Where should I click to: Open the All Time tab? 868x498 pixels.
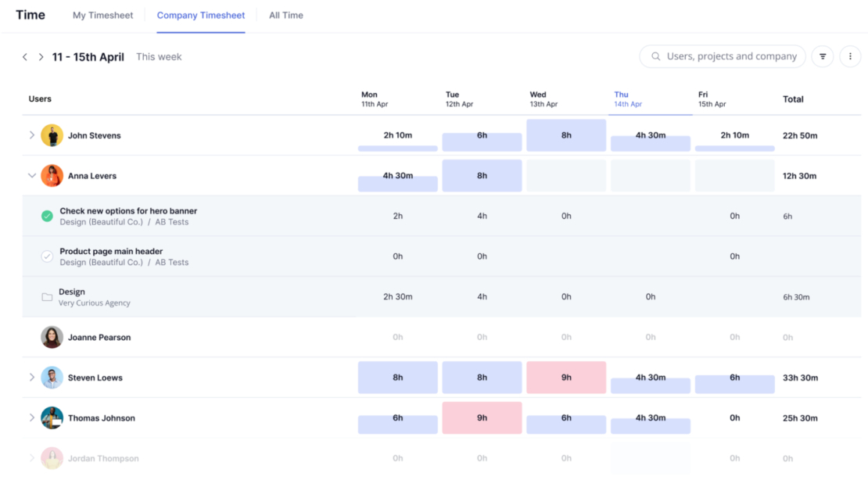285,15
